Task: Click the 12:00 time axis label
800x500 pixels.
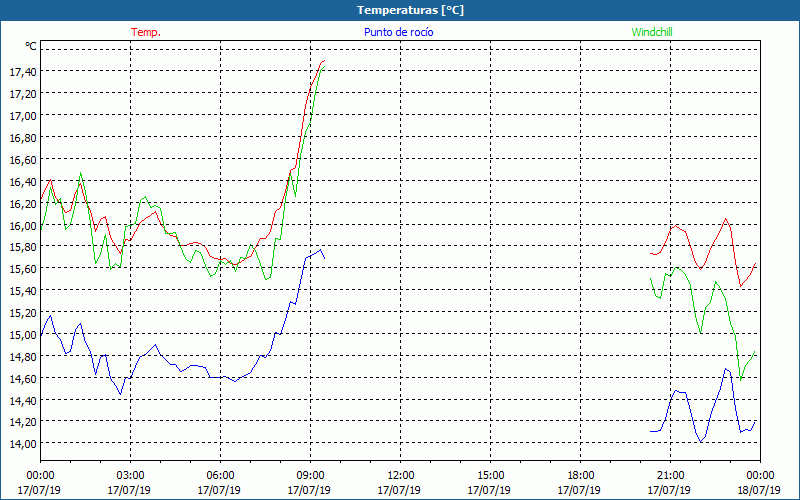Action: pos(401,476)
